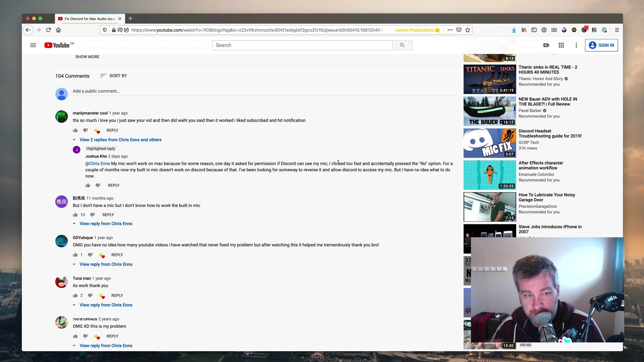The width and height of the screenshot is (644, 362).
Task: Open Tuna man's profile avatar
Action: (x=62, y=282)
